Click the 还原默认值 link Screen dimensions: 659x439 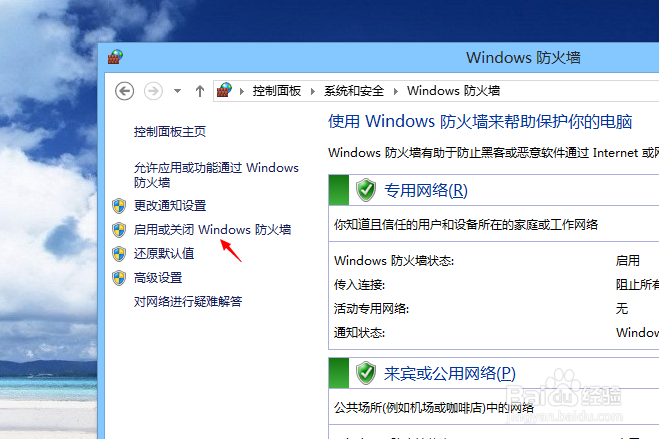(x=164, y=253)
